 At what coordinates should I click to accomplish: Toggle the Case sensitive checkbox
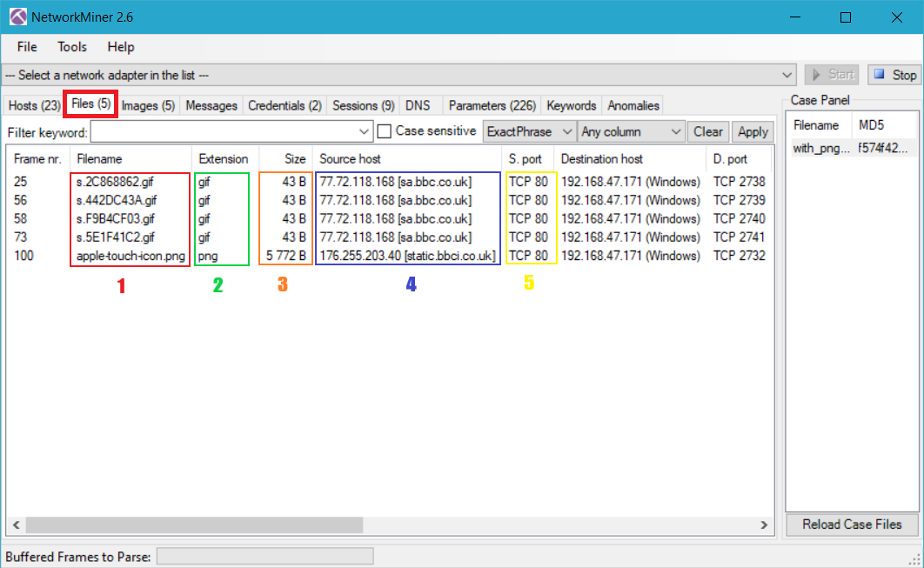(385, 131)
